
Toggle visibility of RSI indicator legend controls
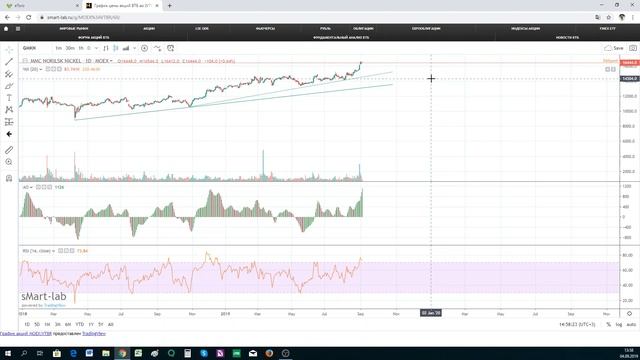pyautogui.click(x=60, y=251)
